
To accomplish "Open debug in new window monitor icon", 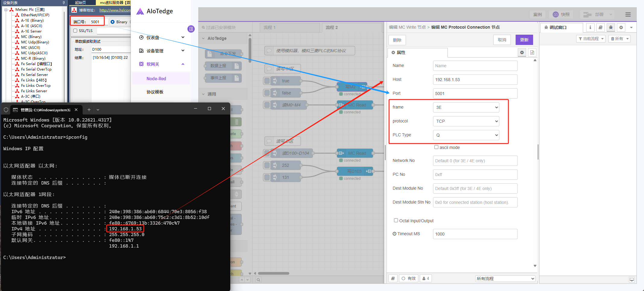I will point(632,280).
